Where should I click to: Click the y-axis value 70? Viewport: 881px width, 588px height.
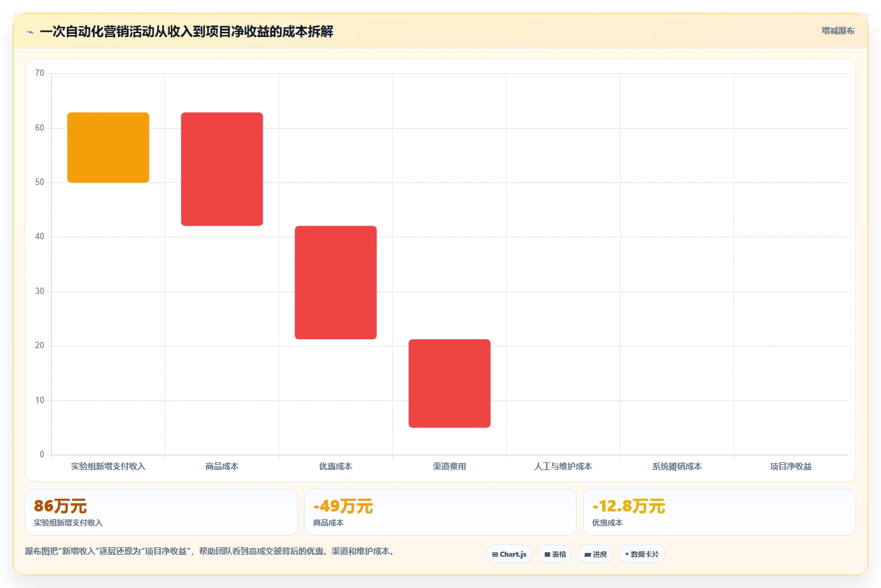(x=40, y=73)
